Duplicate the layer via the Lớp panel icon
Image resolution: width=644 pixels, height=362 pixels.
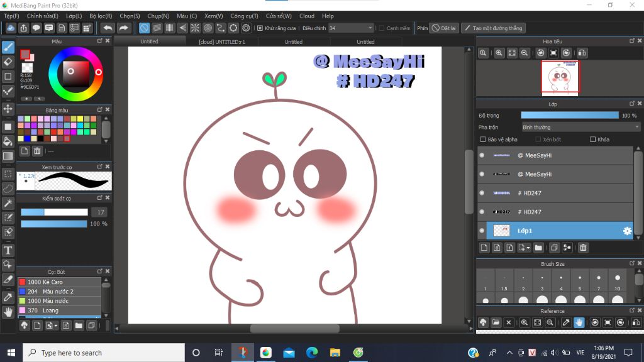coord(554,248)
